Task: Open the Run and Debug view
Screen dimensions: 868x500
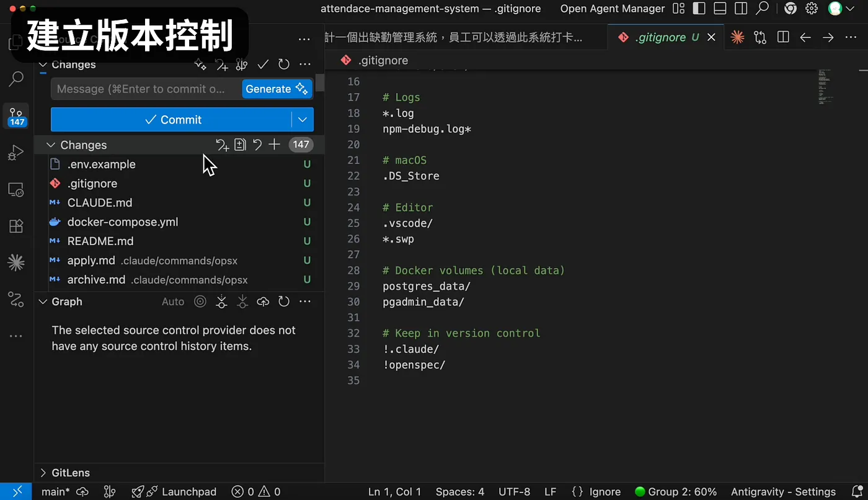Action: click(x=16, y=153)
